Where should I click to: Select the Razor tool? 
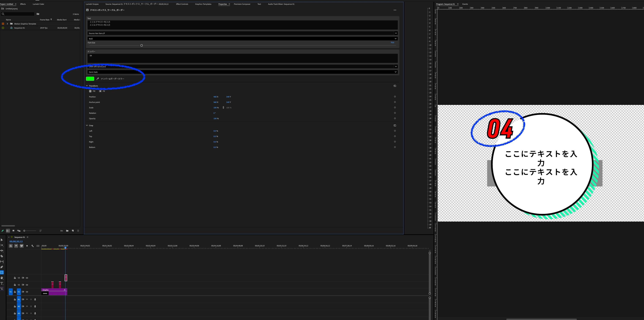click(2, 256)
